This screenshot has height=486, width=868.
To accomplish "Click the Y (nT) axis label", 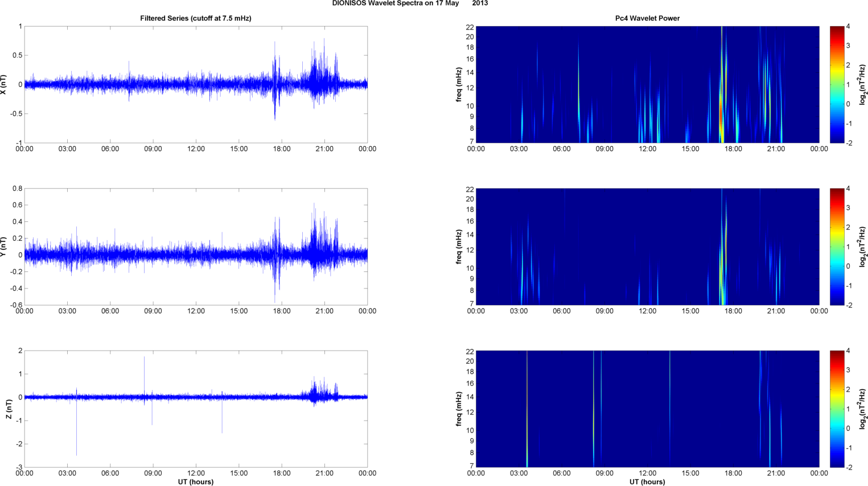I will coord(4,246).
